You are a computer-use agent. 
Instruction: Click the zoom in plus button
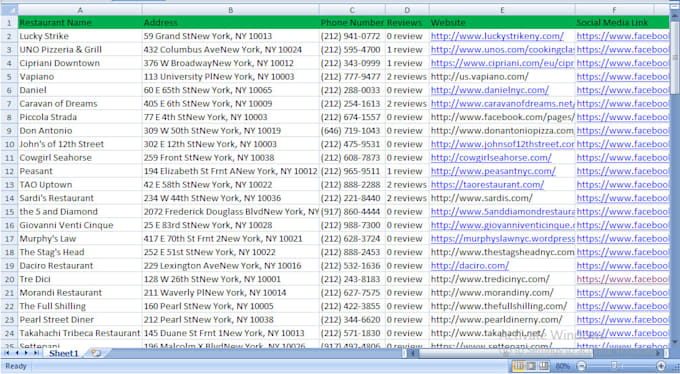(x=661, y=366)
